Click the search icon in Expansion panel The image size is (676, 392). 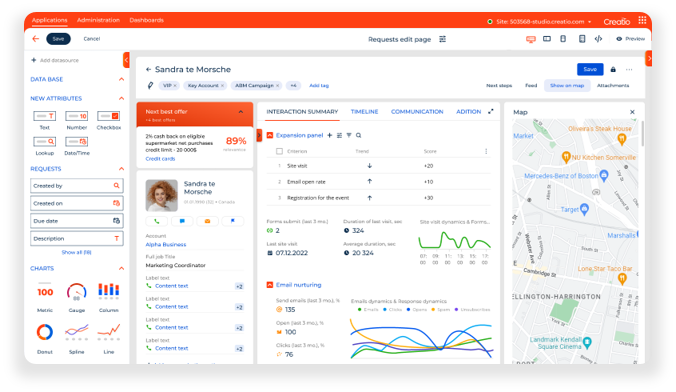pyautogui.click(x=358, y=135)
